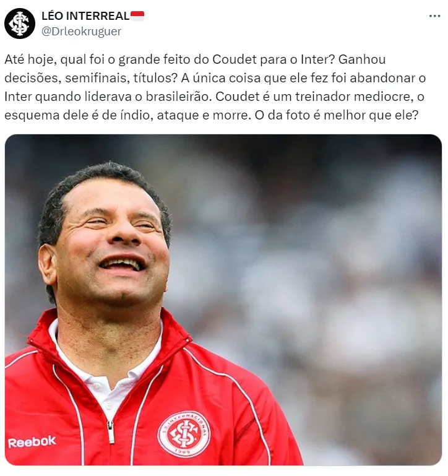Click the Reebok logo on the jacket
The width and height of the screenshot is (448, 476).
click(32, 442)
